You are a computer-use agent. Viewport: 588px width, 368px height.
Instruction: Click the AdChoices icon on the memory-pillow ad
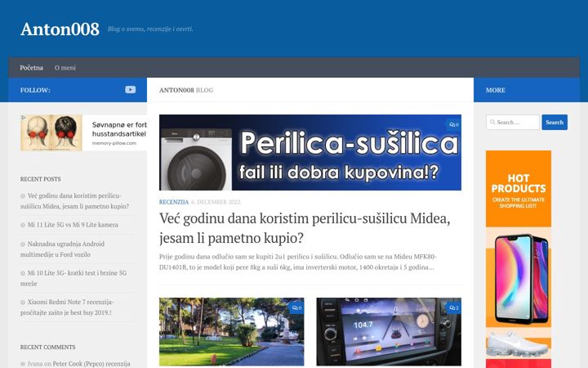[23, 117]
